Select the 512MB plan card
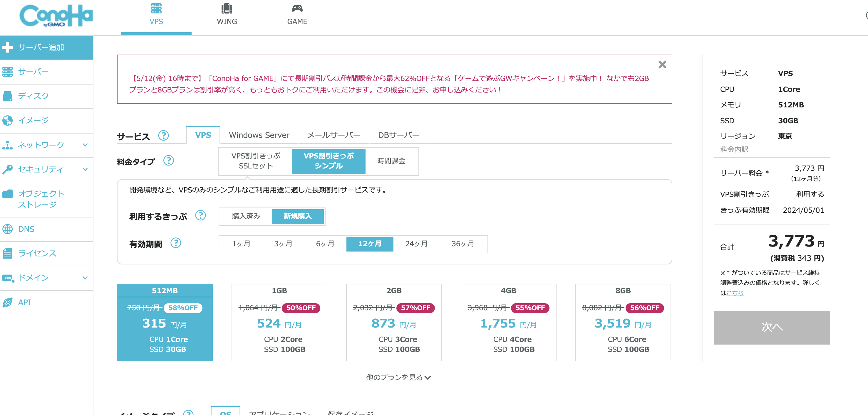Viewport: 868px width, 415px height. (165, 322)
